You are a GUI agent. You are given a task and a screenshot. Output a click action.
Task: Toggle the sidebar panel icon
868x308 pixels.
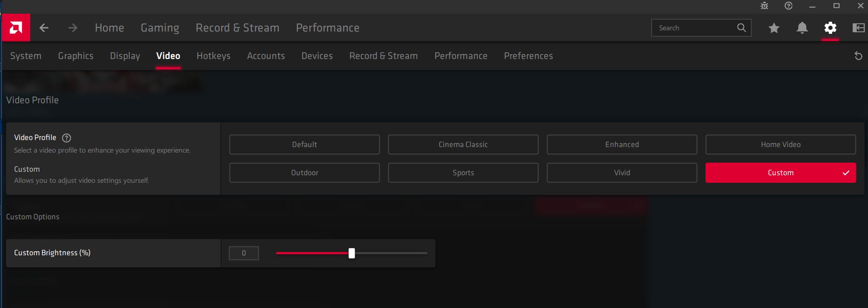point(858,28)
